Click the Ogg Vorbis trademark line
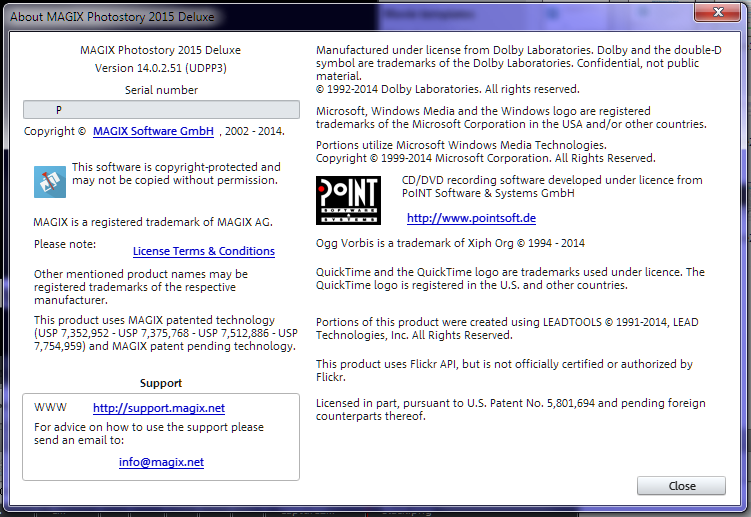 pyautogui.click(x=450, y=243)
